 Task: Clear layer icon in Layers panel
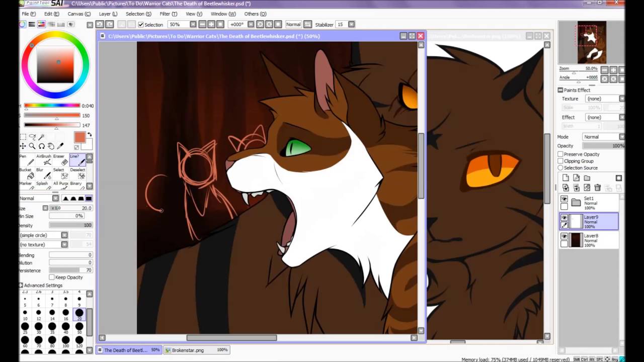587,188
